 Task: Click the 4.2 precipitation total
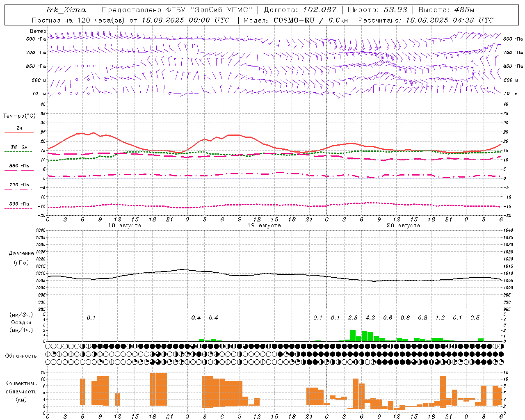(x=370, y=317)
